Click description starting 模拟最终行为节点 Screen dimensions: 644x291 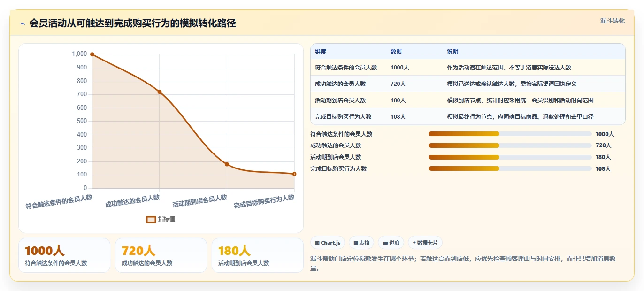(x=520, y=117)
